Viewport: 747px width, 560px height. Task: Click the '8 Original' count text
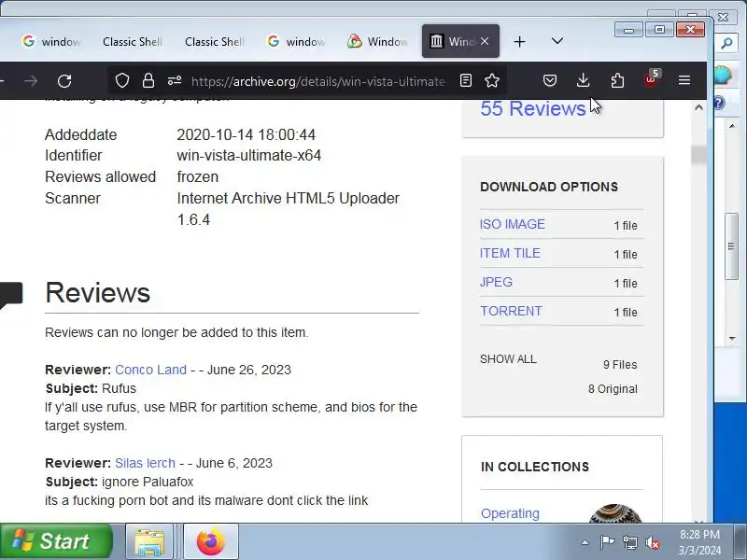tap(613, 389)
